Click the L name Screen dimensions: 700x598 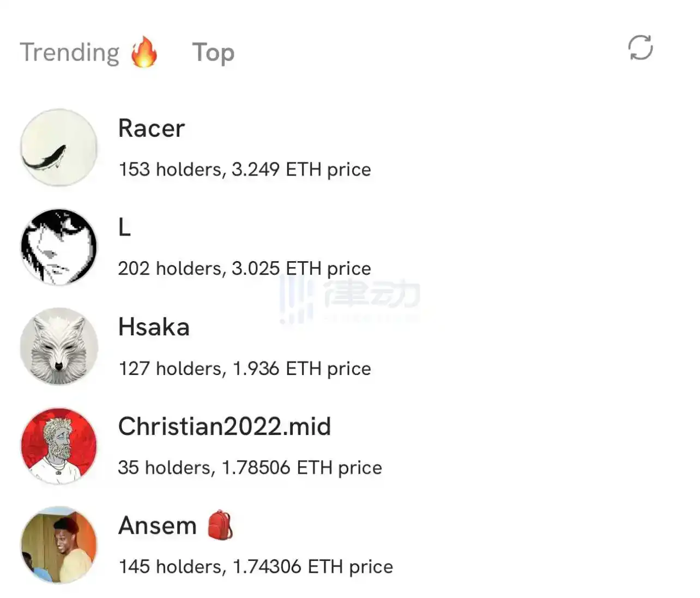pos(125,227)
